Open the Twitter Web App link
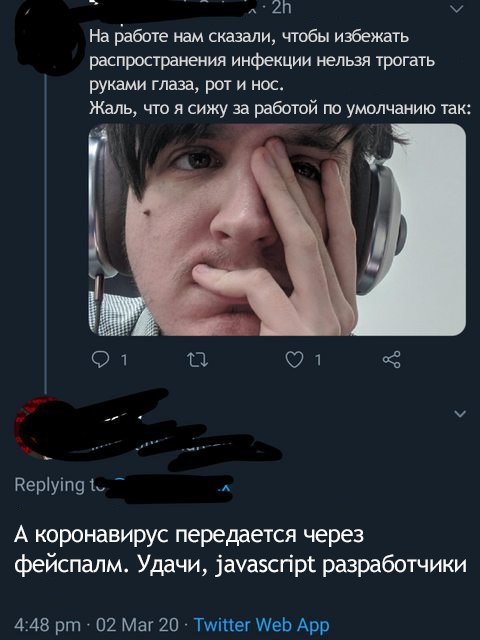This screenshot has height=640, width=480. point(261,625)
